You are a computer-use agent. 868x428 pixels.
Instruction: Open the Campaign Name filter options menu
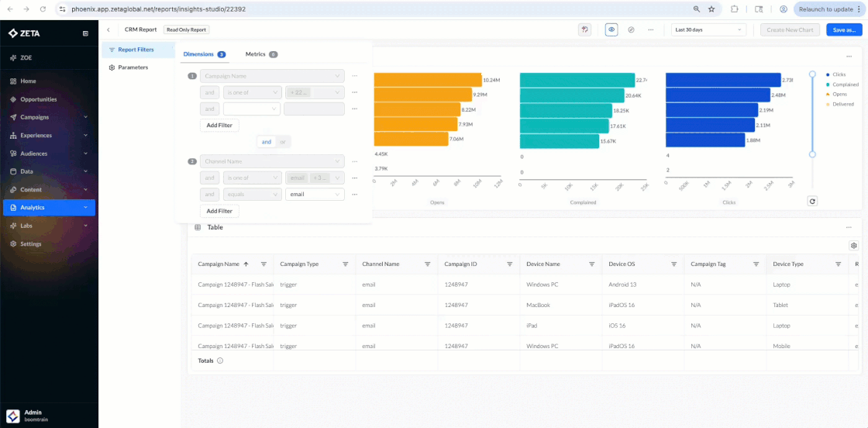tap(354, 76)
